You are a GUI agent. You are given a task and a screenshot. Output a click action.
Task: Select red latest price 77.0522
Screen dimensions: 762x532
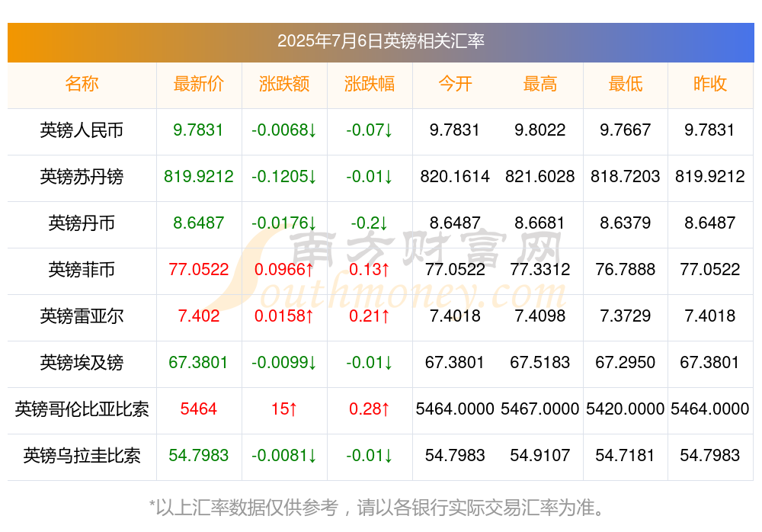tap(198, 269)
